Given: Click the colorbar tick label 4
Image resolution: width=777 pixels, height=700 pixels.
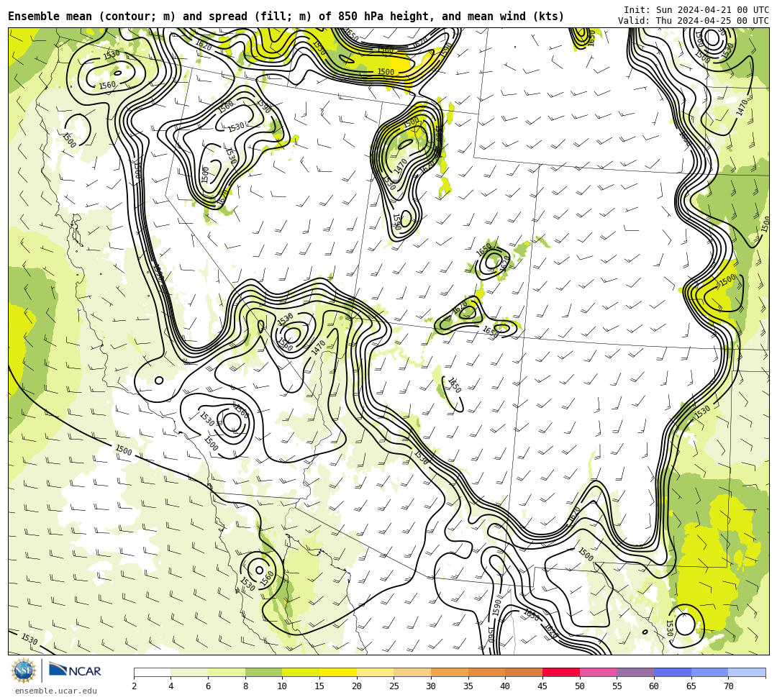Looking at the screenshot, I should click(x=171, y=686).
